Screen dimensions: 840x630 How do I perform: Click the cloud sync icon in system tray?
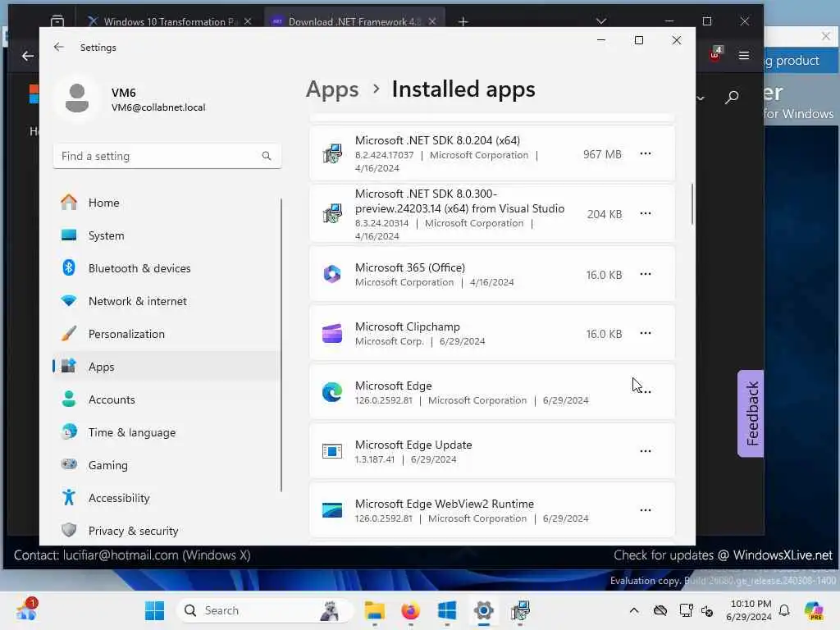coord(660,610)
